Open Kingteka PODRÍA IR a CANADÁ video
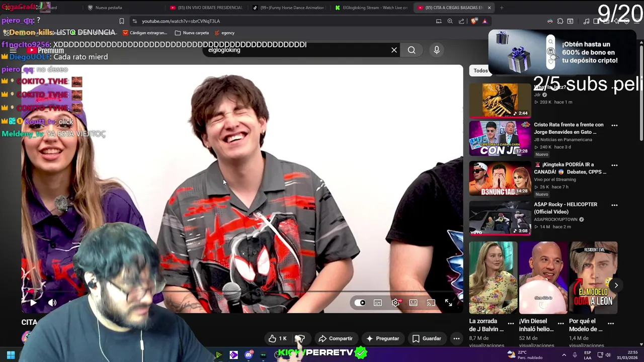The width and height of the screenshot is (644, 362). [570, 168]
